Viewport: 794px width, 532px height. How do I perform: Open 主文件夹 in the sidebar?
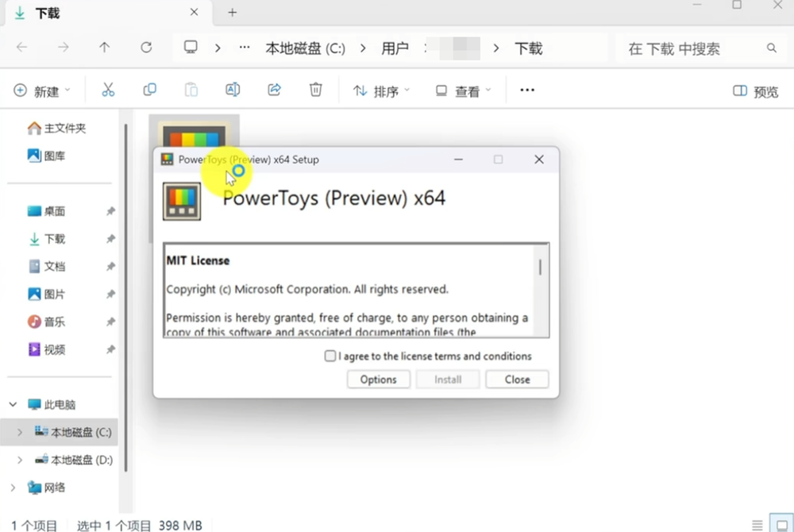pos(56,128)
